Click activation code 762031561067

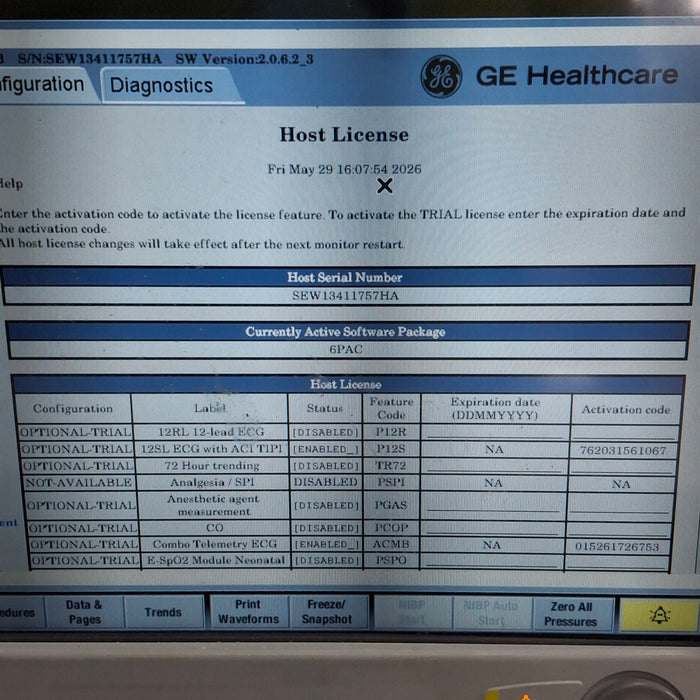coord(623,450)
